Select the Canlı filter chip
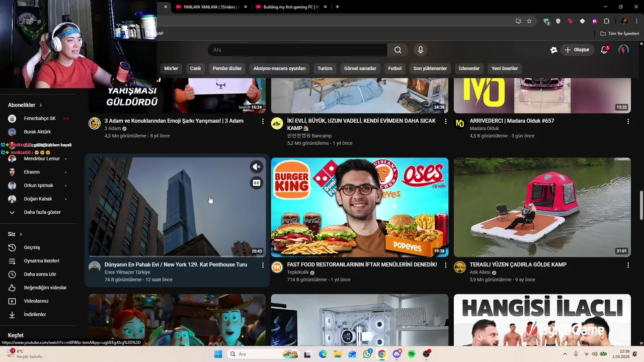Screen dimensions: 644x362 pos(195,68)
